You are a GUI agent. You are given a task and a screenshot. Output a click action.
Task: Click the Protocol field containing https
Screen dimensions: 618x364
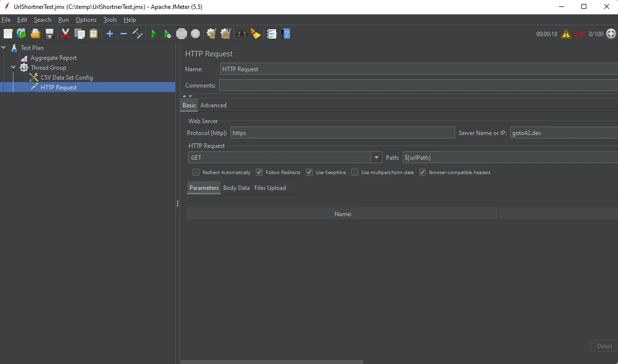[x=342, y=133]
